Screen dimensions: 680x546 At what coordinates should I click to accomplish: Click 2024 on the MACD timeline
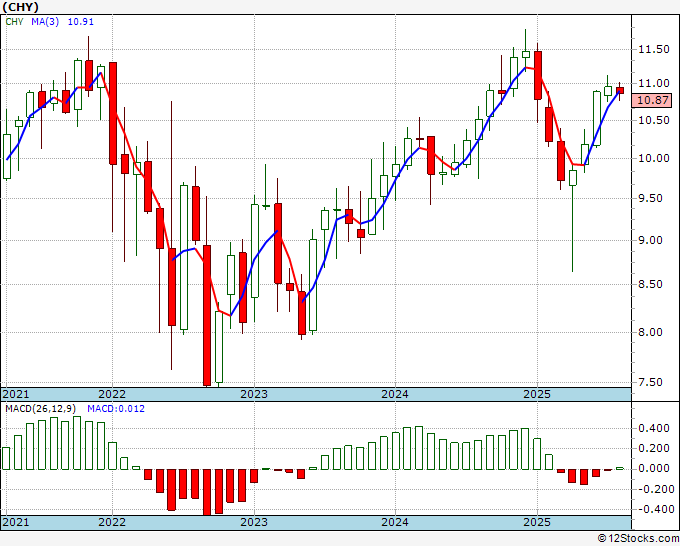pyautogui.click(x=395, y=522)
